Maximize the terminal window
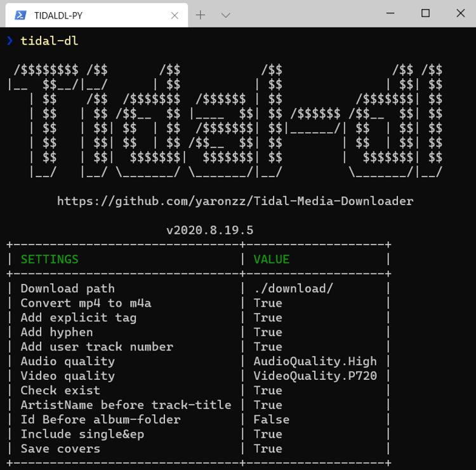Image resolution: width=476 pixels, height=470 pixels. pyautogui.click(x=425, y=13)
